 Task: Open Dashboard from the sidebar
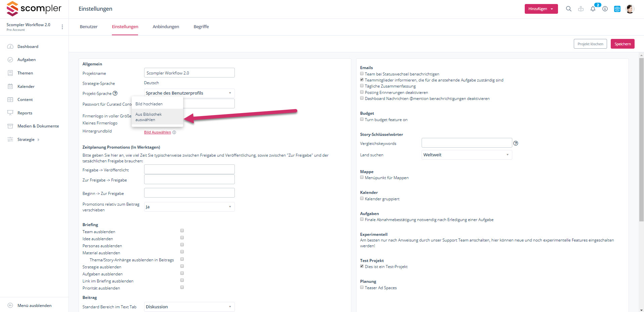pos(28,47)
